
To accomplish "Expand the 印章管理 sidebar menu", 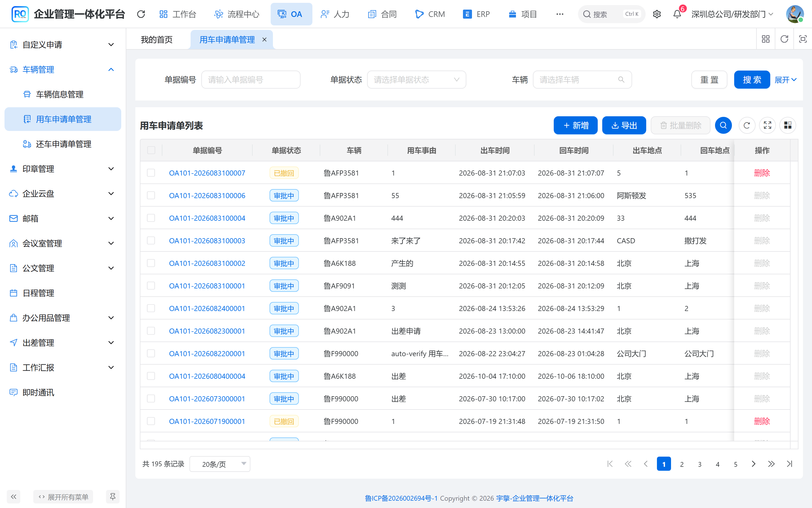I will (x=63, y=169).
